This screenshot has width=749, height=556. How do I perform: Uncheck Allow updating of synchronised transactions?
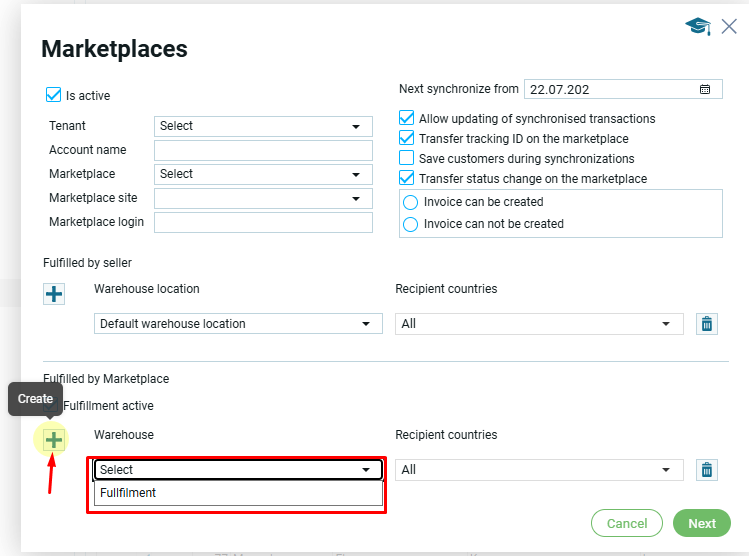[x=407, y=118]
